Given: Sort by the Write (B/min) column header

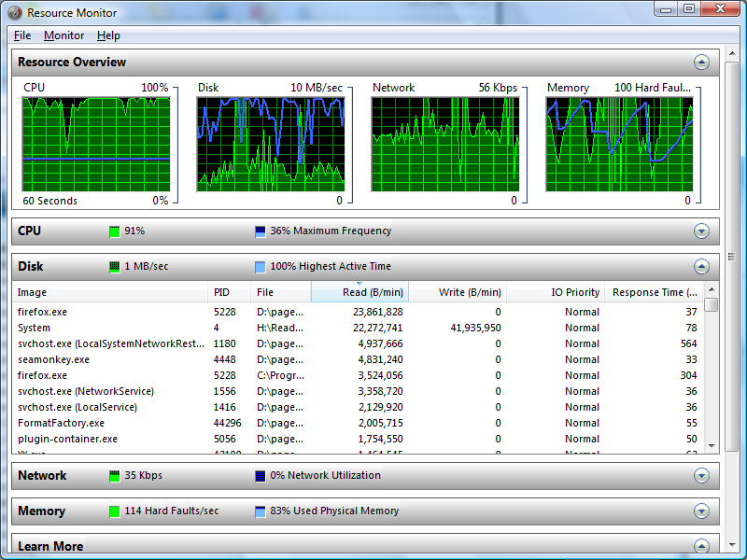Looking at the screenshot, I should [x=458, y=292].
